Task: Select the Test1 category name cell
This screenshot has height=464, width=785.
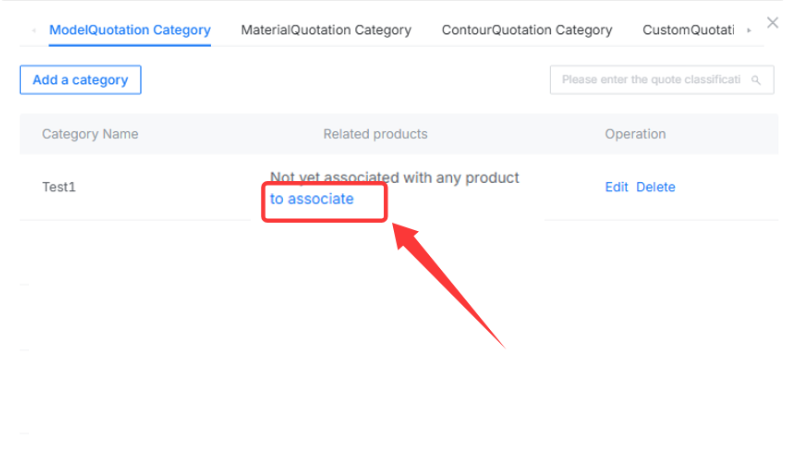Action: (x=59, y=187)
